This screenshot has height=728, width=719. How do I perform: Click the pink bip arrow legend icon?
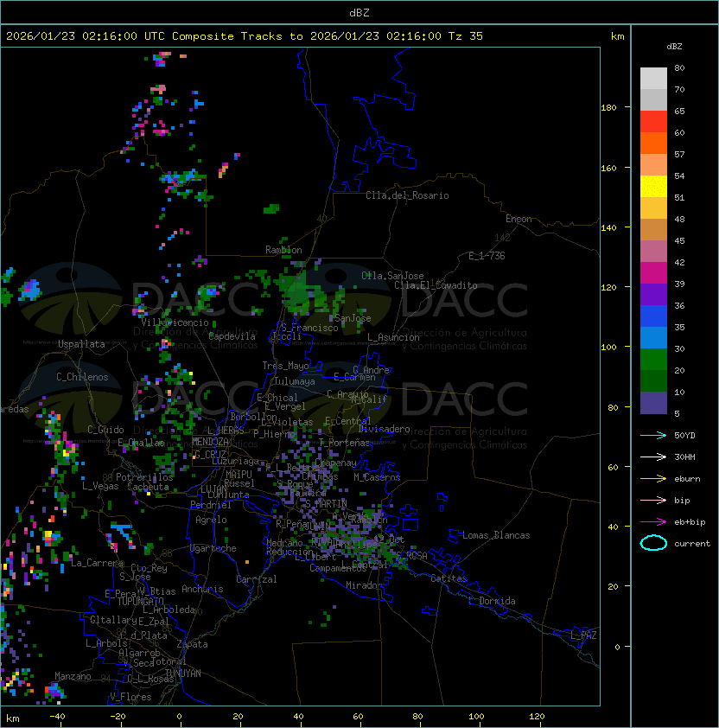point(653,500)
